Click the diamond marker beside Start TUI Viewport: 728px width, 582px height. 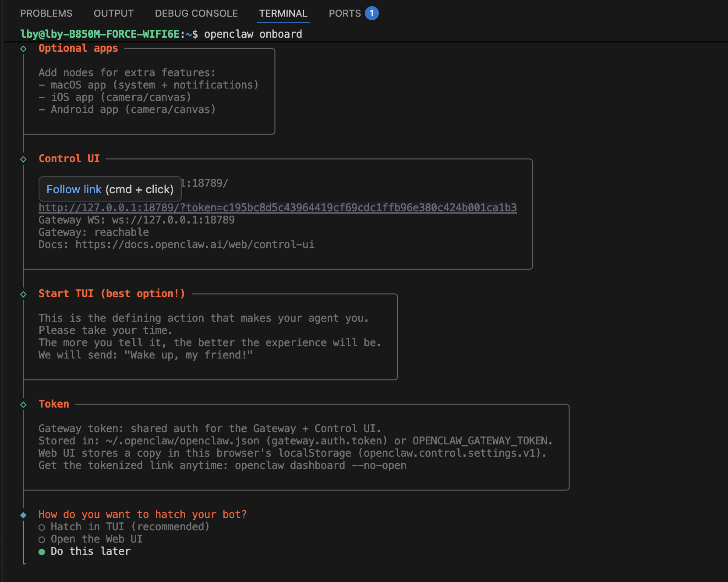tap(24, 294)
